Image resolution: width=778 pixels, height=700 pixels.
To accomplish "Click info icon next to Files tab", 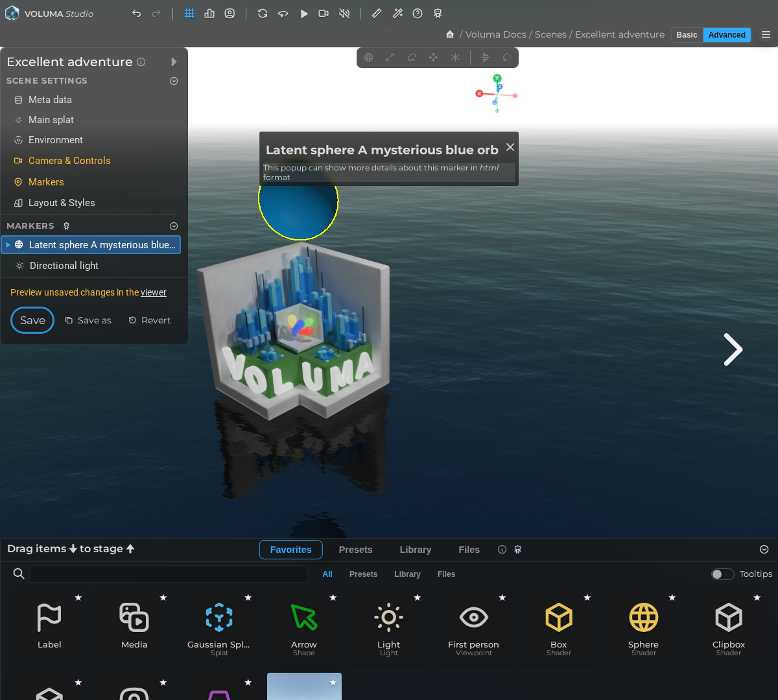I will (x=502, y=550).
